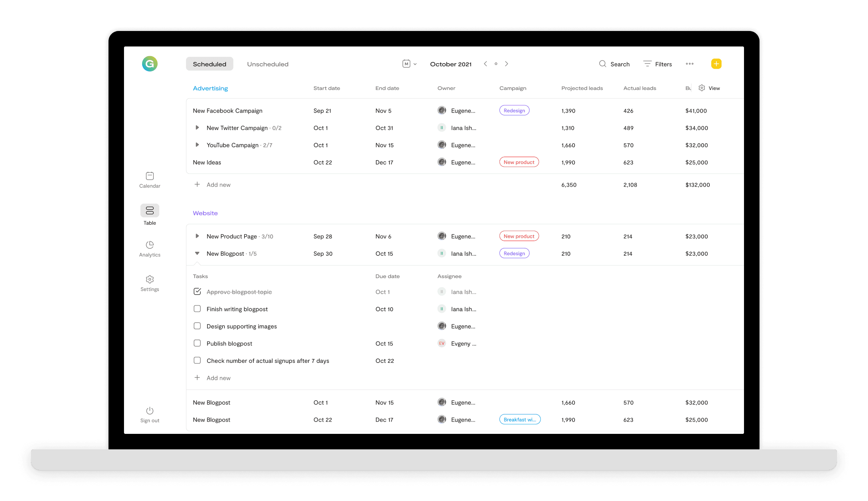The image size is (868, 501).
Task: Open Settings from the sidebar
Action: click(150, 283)
